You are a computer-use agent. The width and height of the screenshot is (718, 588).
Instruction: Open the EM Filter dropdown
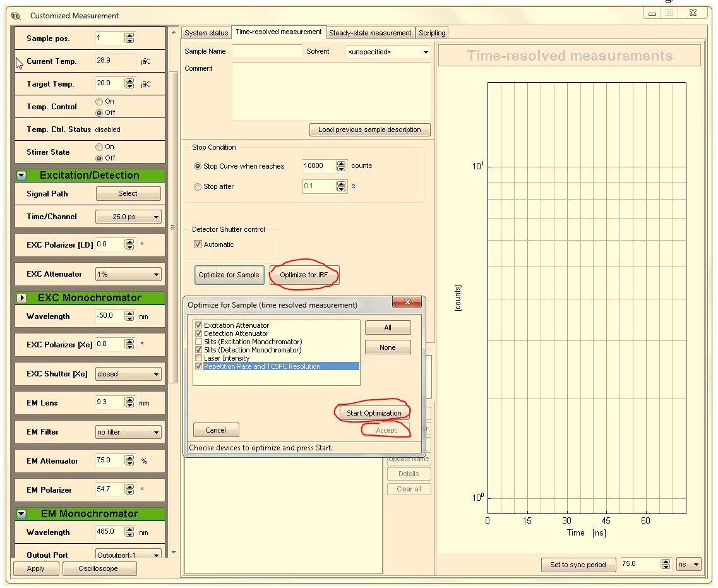coord(128,433)
